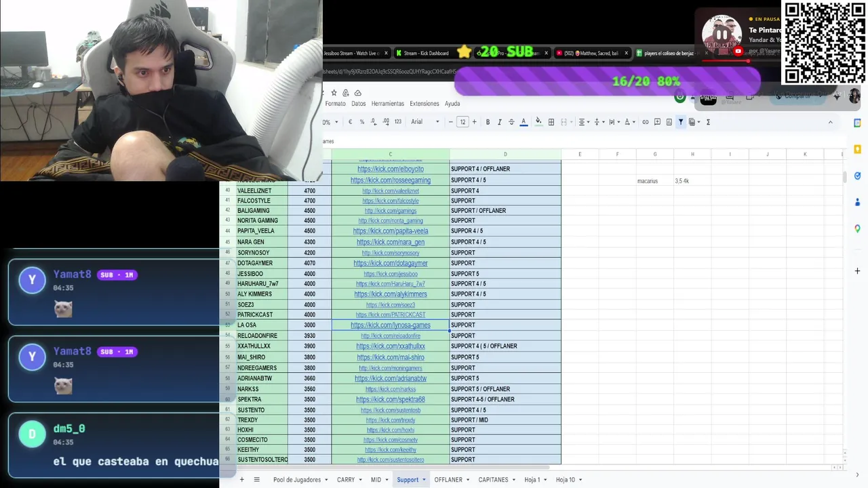Click the insert chart icon
Screen dimensions: 868x488
coord(669,122)
